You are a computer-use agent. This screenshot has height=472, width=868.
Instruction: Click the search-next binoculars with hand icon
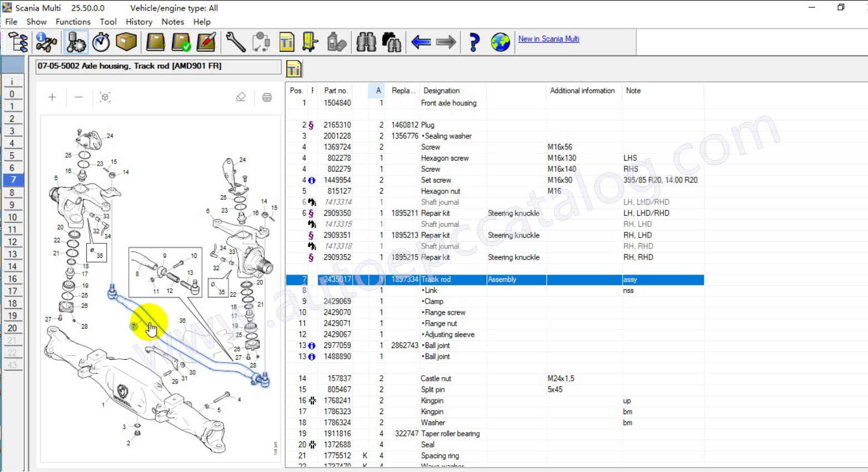pyautogui.click(x=391, y=42)
